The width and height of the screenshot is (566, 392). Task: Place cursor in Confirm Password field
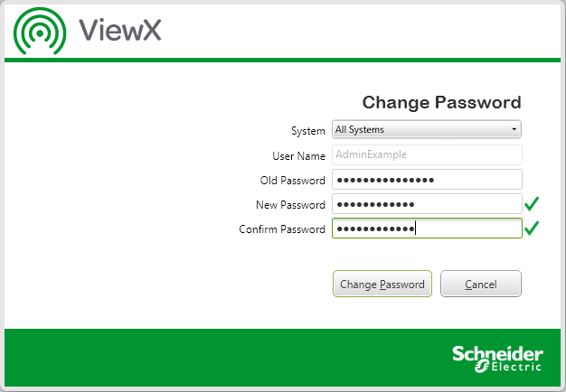pyautogui.click(x=427, y=229)
